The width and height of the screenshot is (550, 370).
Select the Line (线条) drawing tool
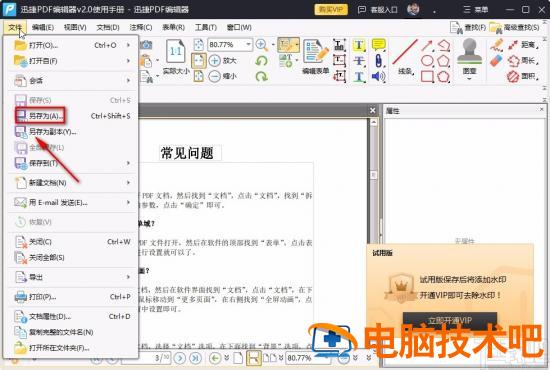point(405,57)
